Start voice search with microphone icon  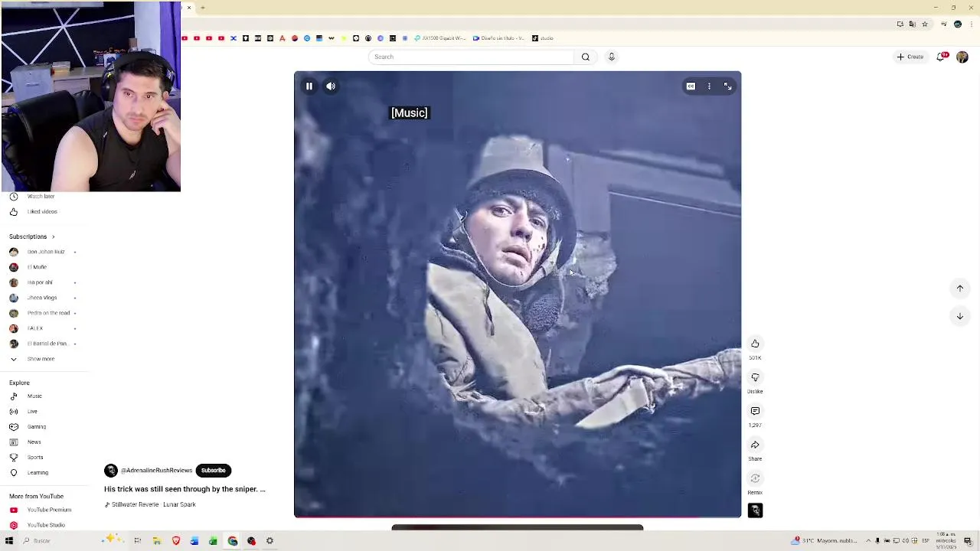[x=611, y=57]
